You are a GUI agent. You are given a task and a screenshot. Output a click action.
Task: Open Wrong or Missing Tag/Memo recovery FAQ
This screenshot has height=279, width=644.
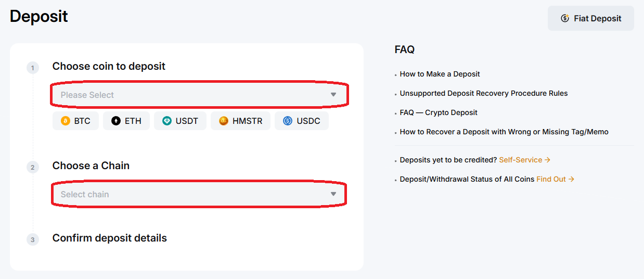[x=504, y=132]
